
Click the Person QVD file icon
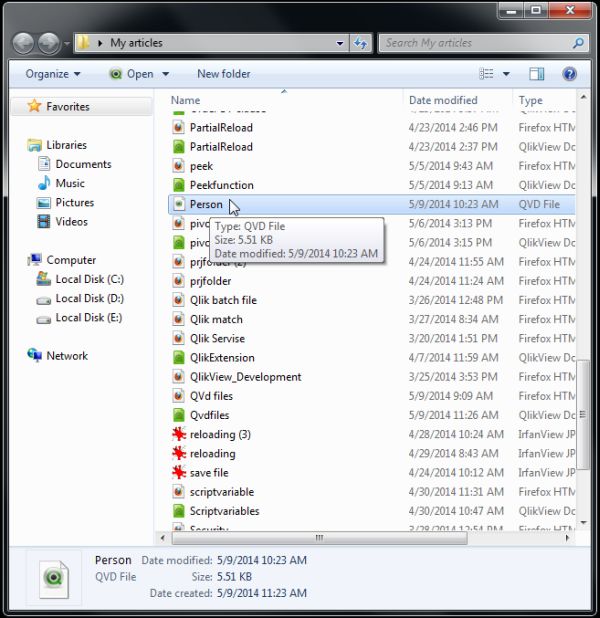[179, 204]
